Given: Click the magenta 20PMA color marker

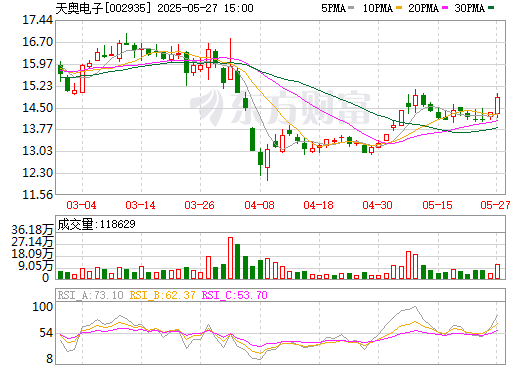Looking at the screenshot, I should pyautogui.click(x=445, y=7).
